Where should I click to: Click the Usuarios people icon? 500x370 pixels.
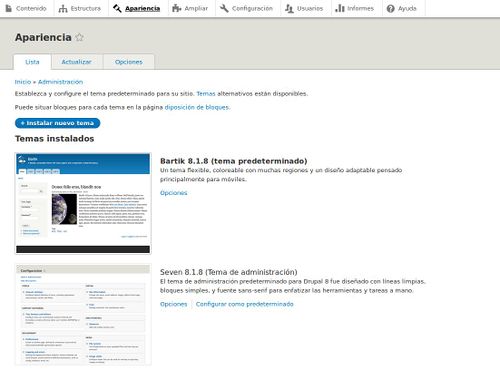pos(289,8)
